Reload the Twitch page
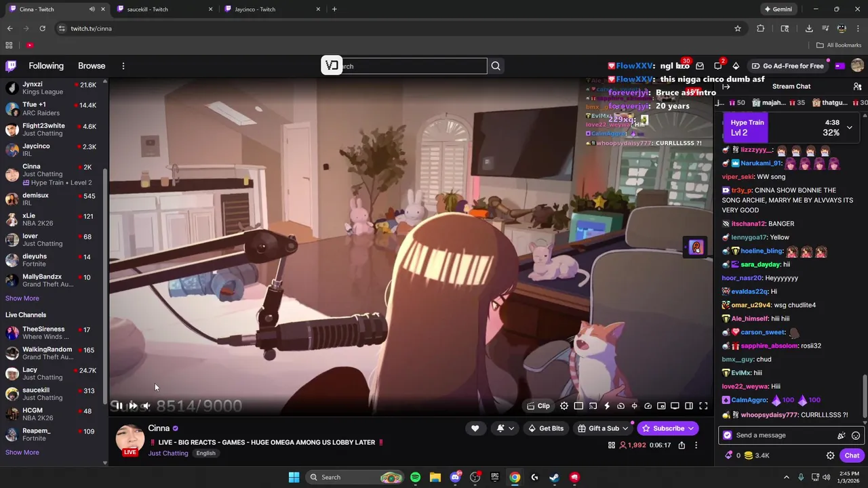This screenshot has width=868, height=488. click(x=42, y=28)
